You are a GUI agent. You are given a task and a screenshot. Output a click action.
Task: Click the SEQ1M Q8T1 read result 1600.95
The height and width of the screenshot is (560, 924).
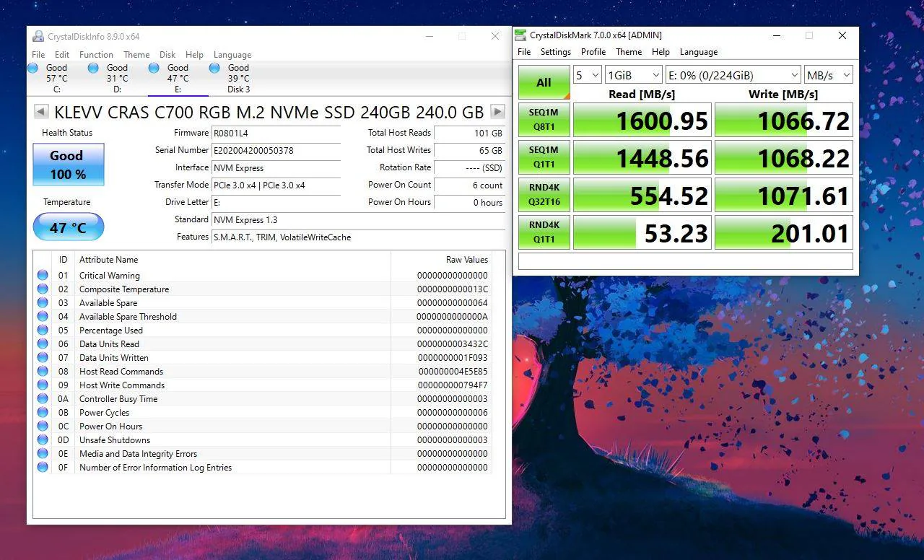(x=642, y=120)
